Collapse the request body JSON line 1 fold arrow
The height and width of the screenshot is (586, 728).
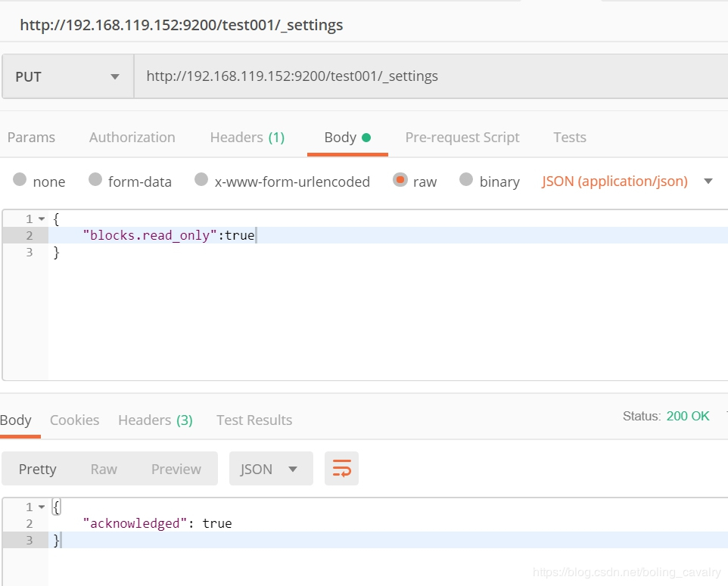tap(42, 219)
